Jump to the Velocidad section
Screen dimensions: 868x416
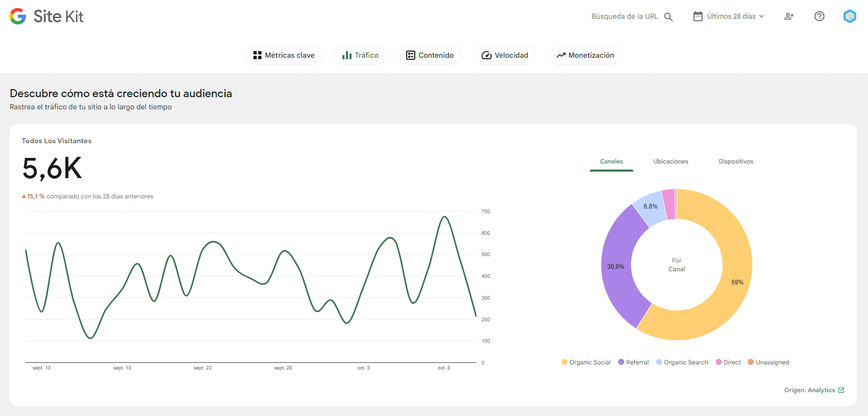click(x=504, y=55)
